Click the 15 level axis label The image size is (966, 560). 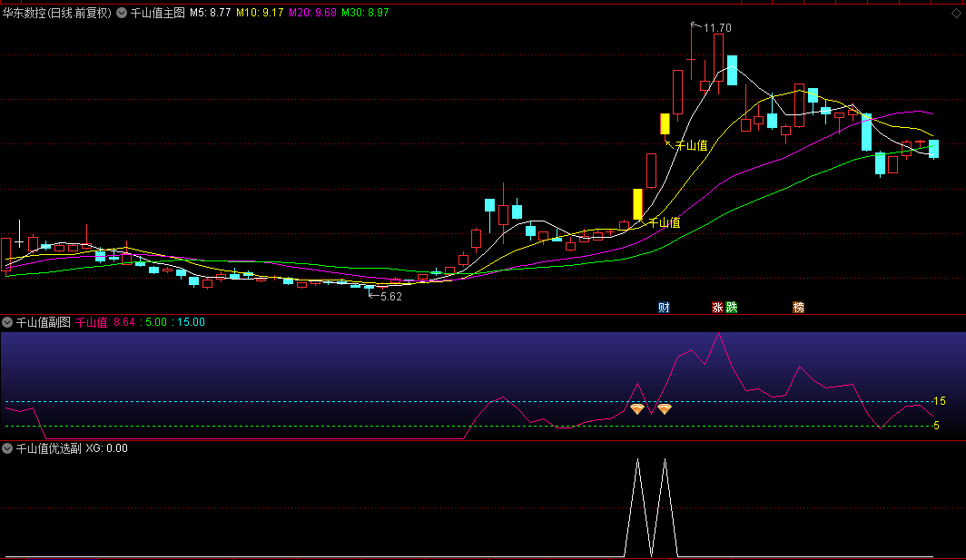[x=940, y=401]
